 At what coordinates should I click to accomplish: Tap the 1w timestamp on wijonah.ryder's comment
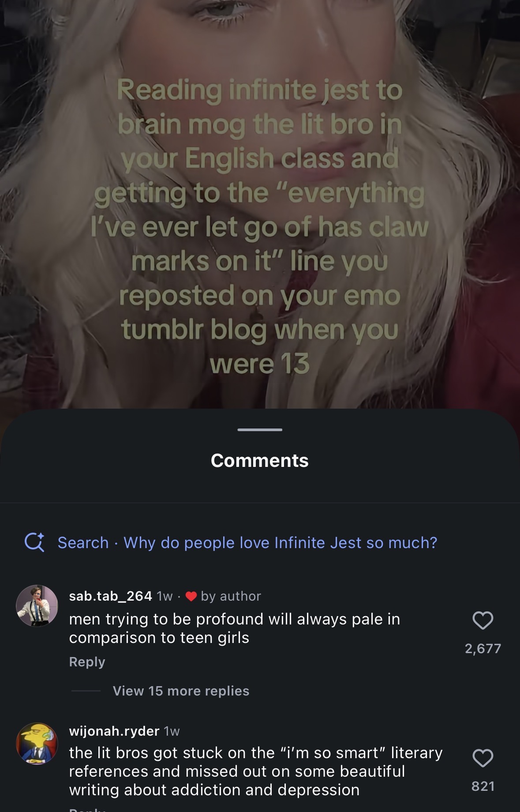point(172,731)
